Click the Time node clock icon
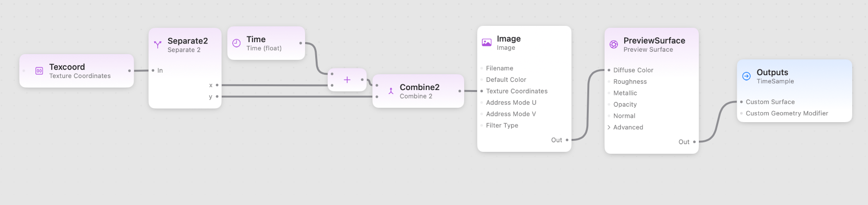 coord(236,43)
